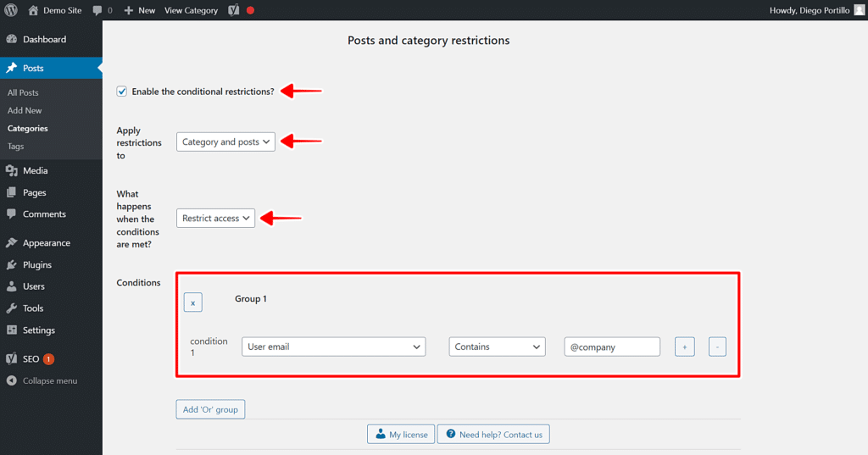
Task: Open Appearance in the sidebar
Action: coord(46,243)
